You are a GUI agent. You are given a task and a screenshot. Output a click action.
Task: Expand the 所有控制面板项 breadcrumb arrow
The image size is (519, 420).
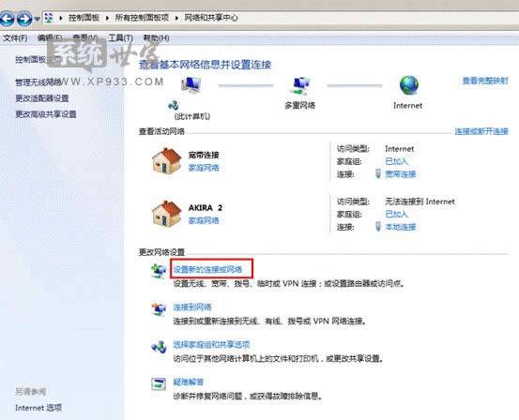(176, 18)
